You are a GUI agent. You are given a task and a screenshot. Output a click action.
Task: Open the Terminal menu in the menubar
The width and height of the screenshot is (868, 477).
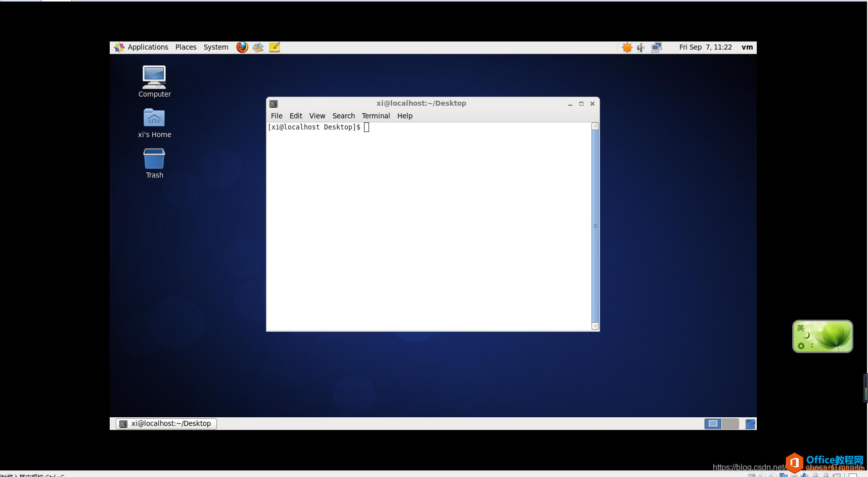tap(376, 116)
